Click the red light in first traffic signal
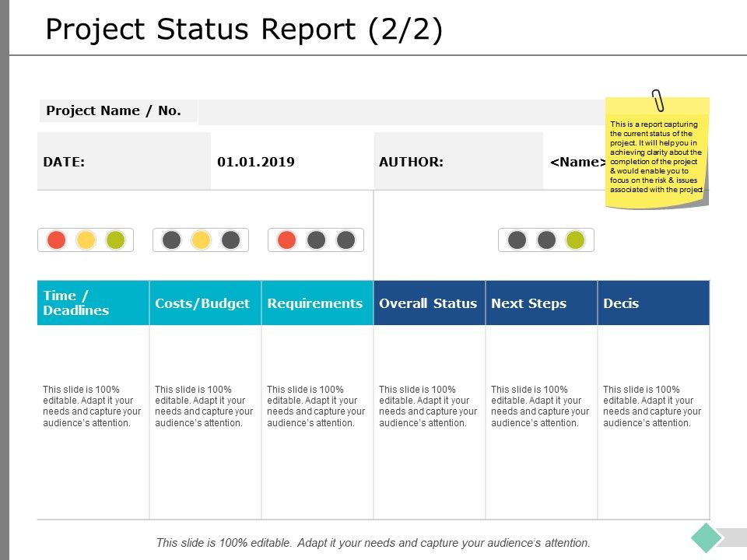Image resolution: width=747 pixels, height=560 pixels. pyautogui.click(x=57, y=240)
